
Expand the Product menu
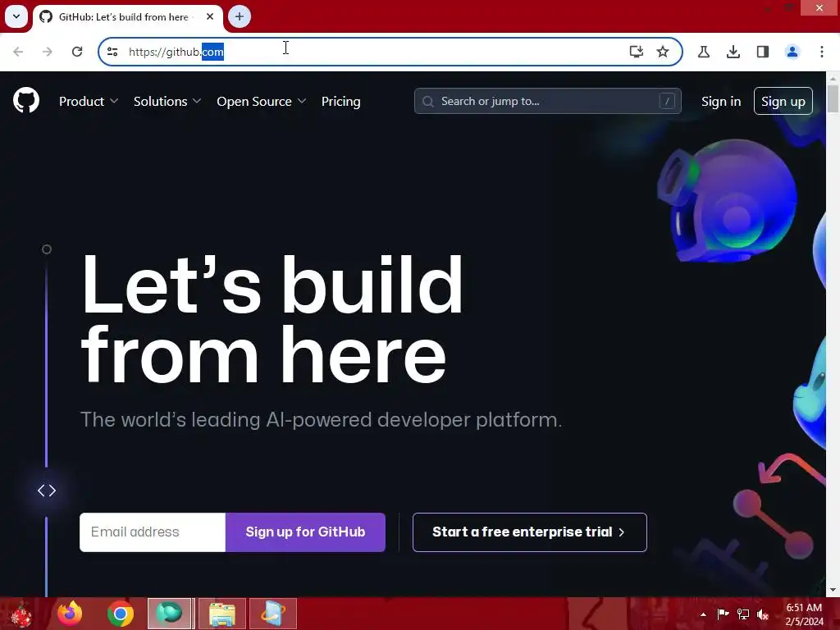(x=89, y=101)
